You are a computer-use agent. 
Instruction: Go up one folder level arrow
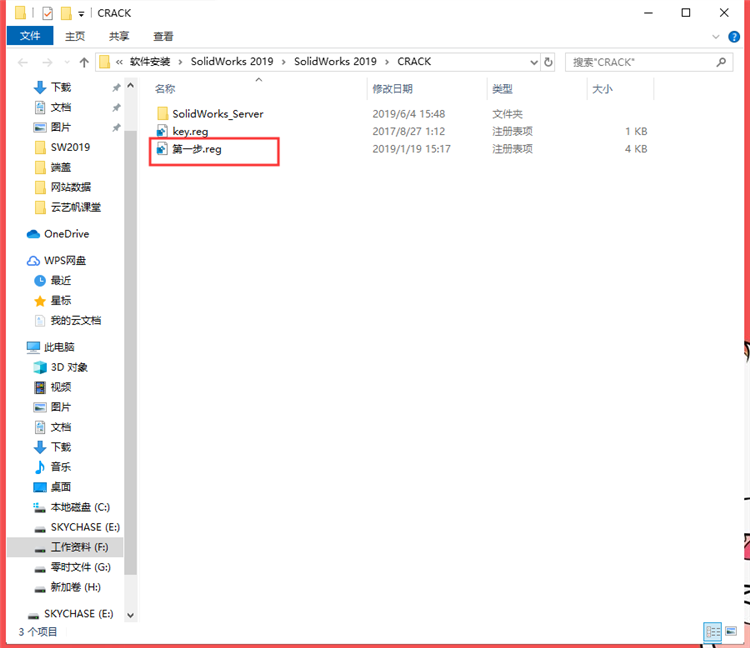[84, 63]
